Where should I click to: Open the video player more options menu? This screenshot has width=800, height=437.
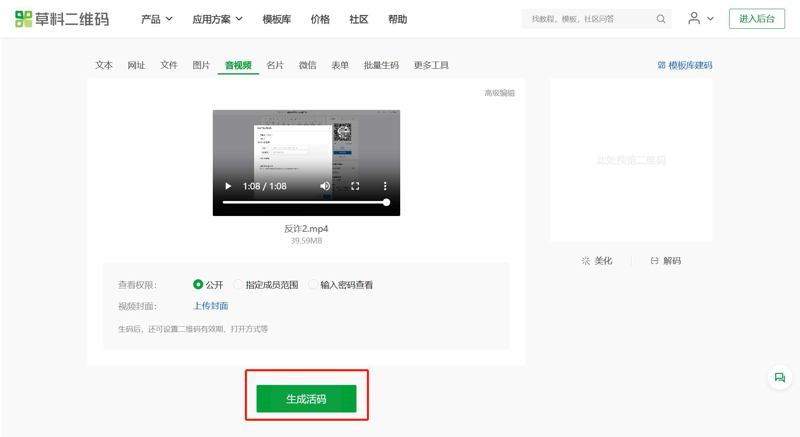pyautogui.click(x=385, y=186)
